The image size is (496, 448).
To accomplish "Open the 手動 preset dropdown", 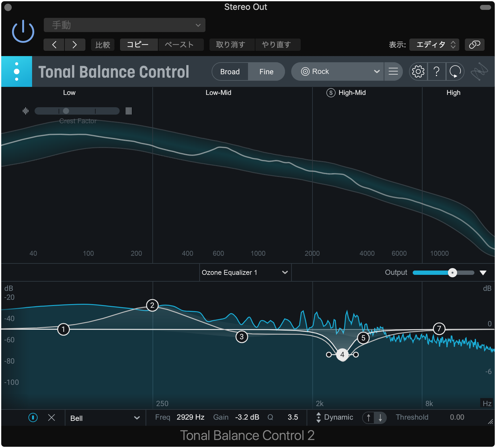I will coord(124,25).
